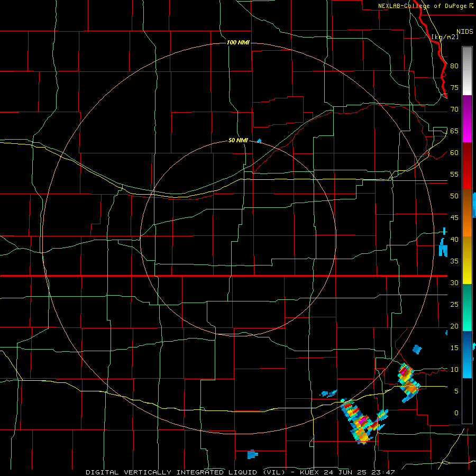Click the 15 value on the legend

[454, 348]
